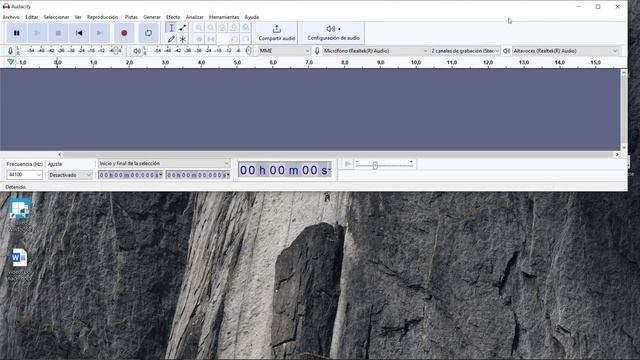Open the Pistas menu
Image resolution: width=640 pixels, height=360 pixels.
pyautogui.click(x=131, y=17)
